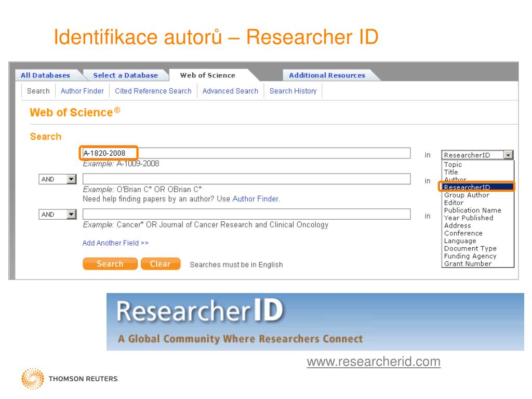532x399 pixels.
Task: Select Funding Agency option
Action: [470, 256]
